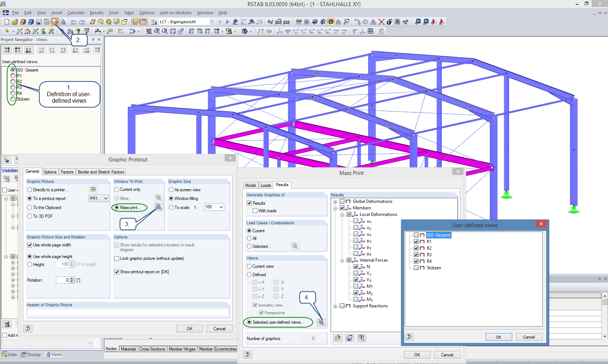Enable 'Lock graphic picture (without update)'

coord(117,258)
